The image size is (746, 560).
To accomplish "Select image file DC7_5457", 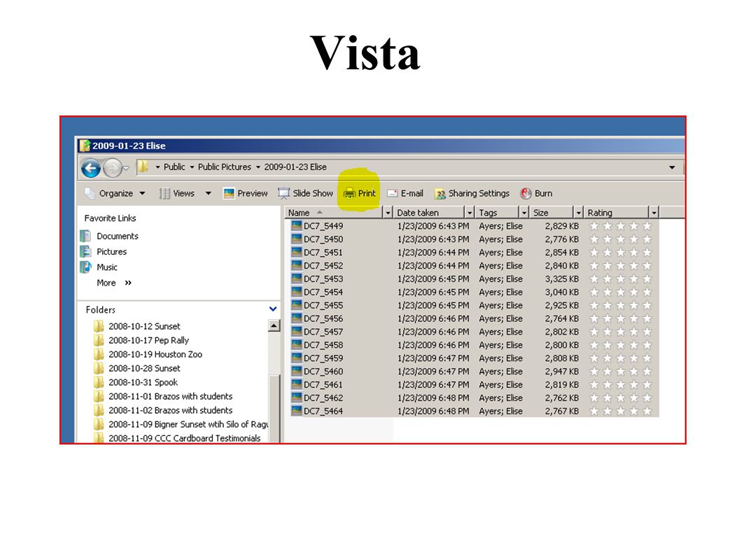I will pyautogui.click(x=317, y=332).
